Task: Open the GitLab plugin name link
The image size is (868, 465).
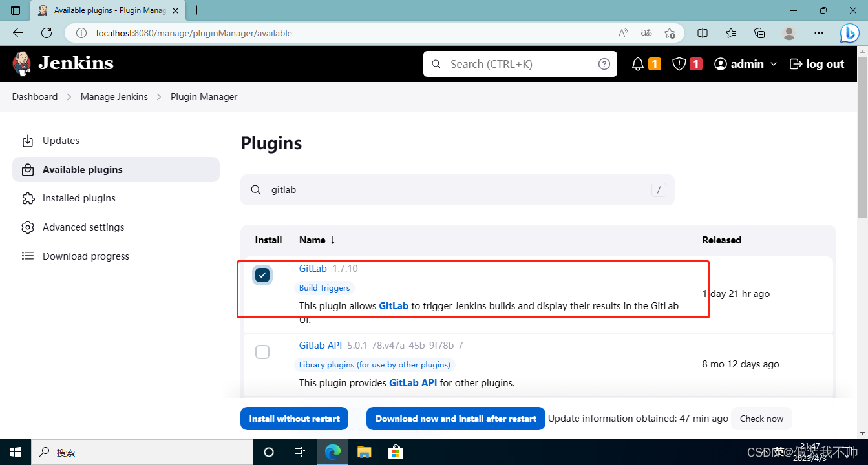Action: click(313, 269)
